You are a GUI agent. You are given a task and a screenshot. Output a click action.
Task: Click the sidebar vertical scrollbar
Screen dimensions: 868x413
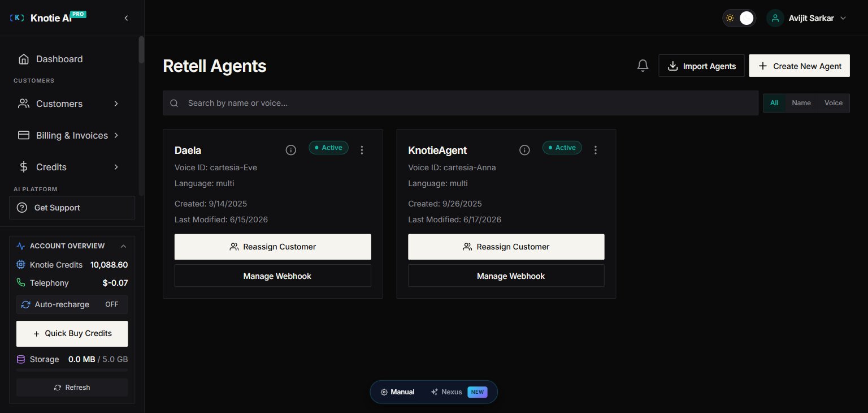coord(141,50)
